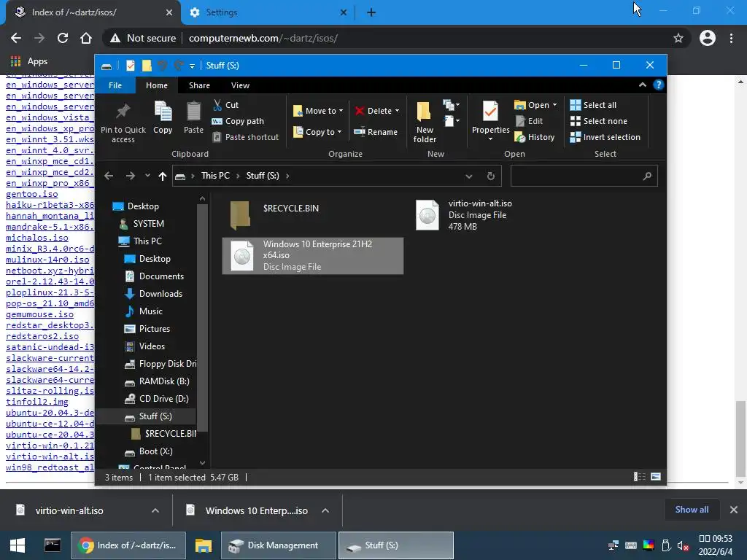Open virtio-win-alt.iso download options arrow
The image size is (747, 560).
click(x=155, y=510)
